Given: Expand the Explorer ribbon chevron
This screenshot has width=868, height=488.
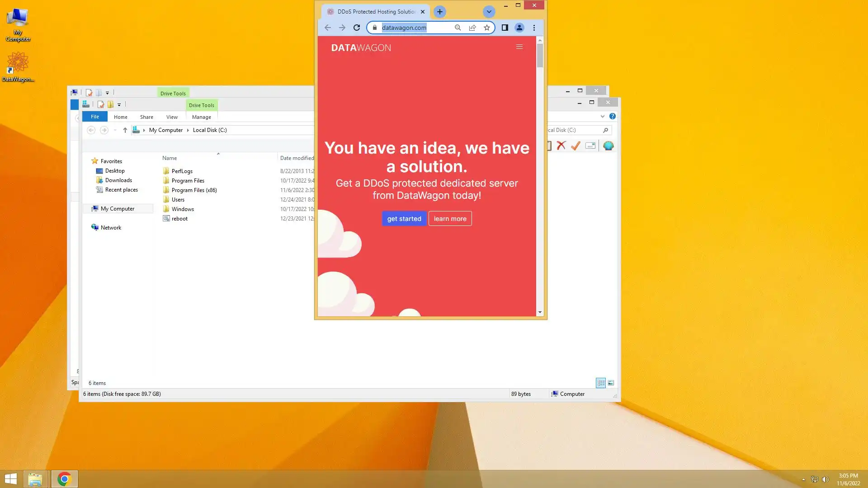Looking at the screenshot, I should tap(603, 116).
